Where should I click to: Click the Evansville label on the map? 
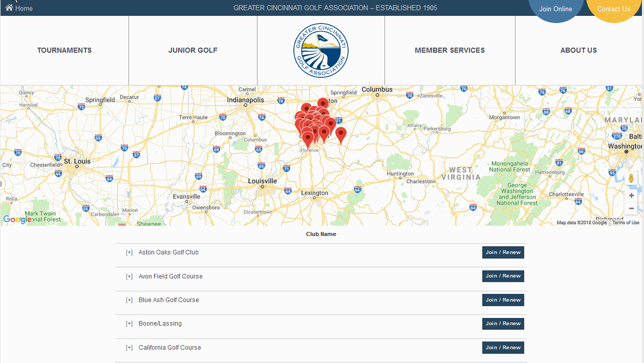(x=186, y=197)
